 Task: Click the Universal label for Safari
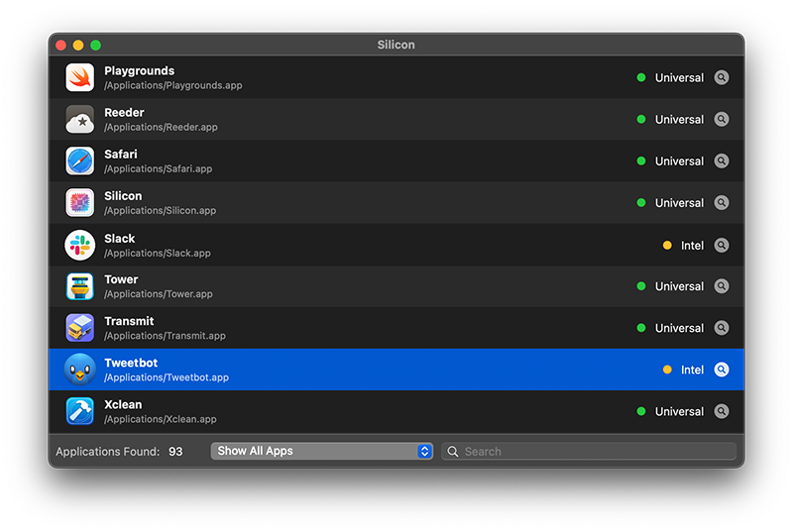tap(679, 161)
